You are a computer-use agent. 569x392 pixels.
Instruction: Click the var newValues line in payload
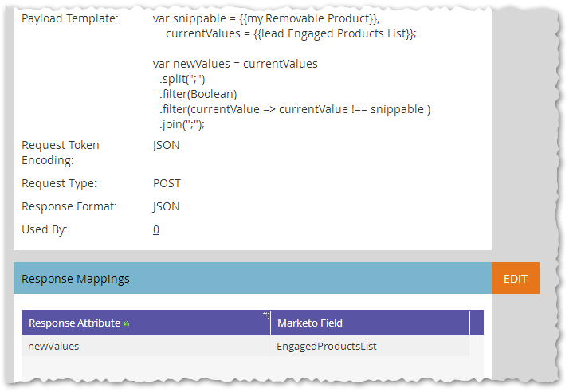pyautogui.click(x=235, y=64)
